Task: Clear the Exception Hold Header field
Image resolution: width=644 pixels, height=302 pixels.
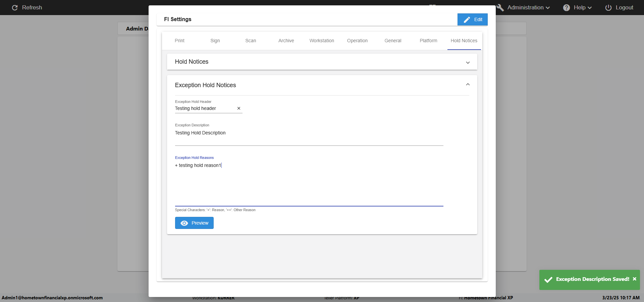Action: (239, 108)
